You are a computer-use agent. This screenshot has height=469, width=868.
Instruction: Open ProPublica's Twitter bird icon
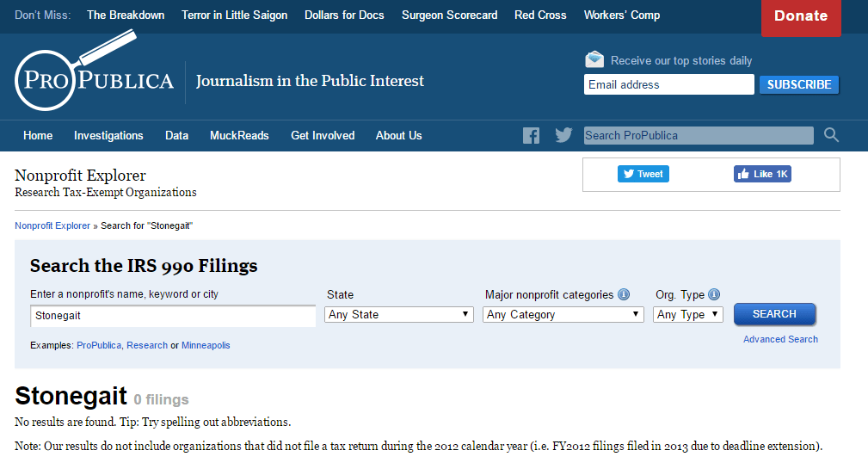pyautogui.click(x=563, y=135)
